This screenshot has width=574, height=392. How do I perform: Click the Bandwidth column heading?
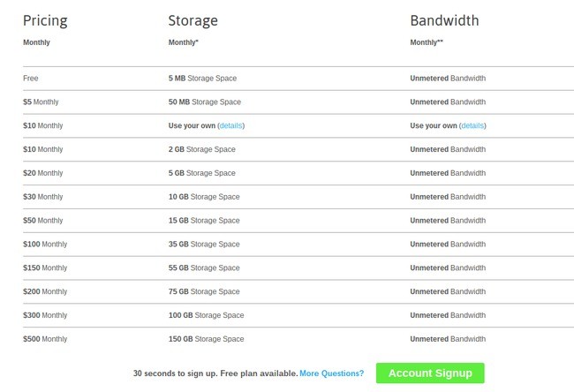click(x=444, y=20)
